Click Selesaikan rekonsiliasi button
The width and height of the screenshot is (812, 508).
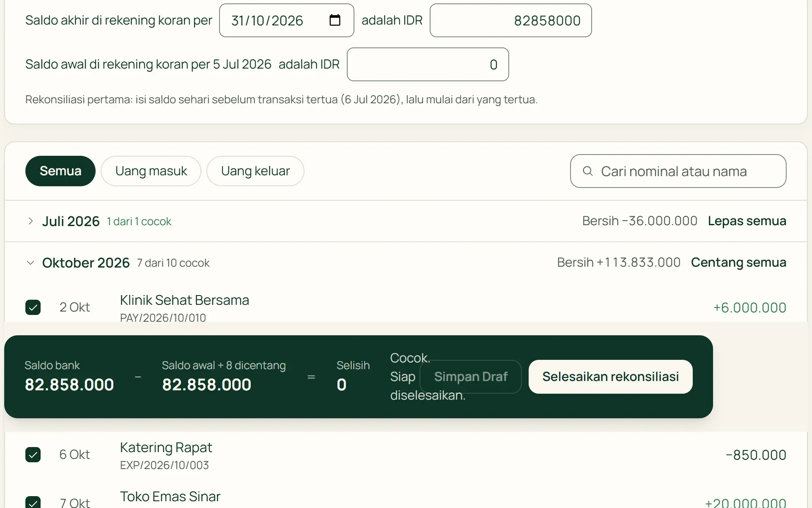coord(610,377)
